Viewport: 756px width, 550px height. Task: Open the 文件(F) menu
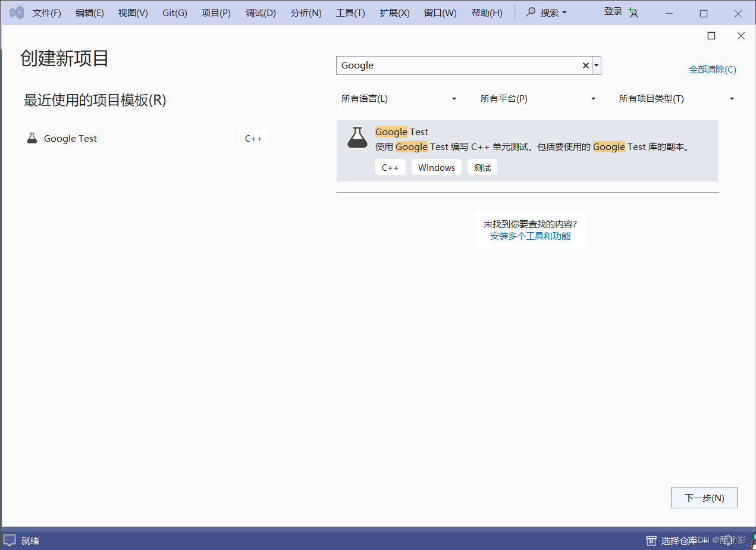click(47, 13)
